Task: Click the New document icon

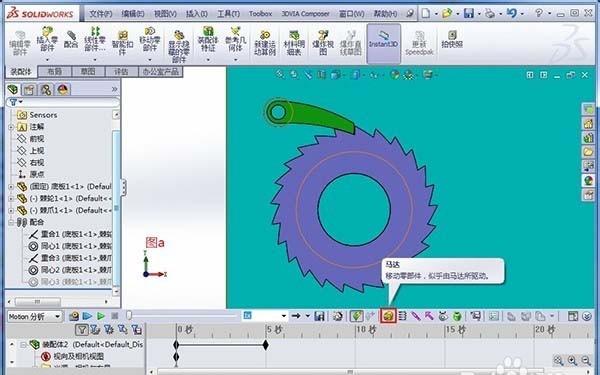Action: point(426,13)
